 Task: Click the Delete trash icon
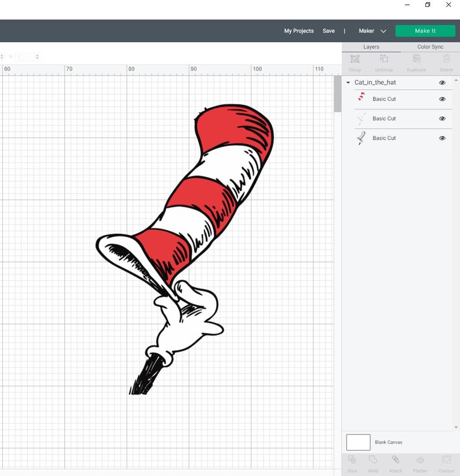[446, 59]
